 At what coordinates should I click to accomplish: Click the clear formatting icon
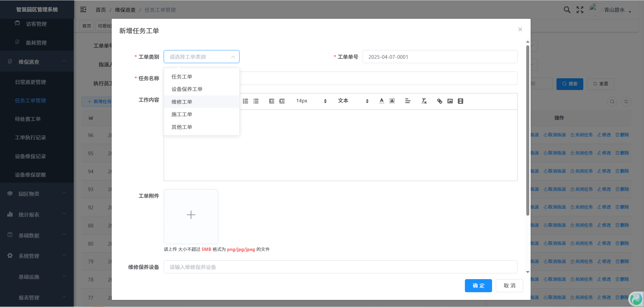(x=424, y=101)
